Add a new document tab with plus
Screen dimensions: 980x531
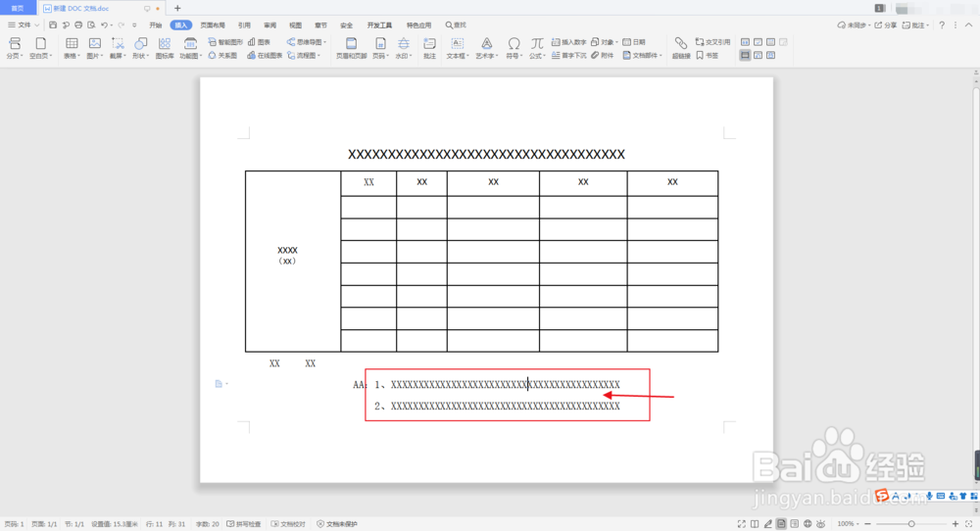[x=177, y=8]
